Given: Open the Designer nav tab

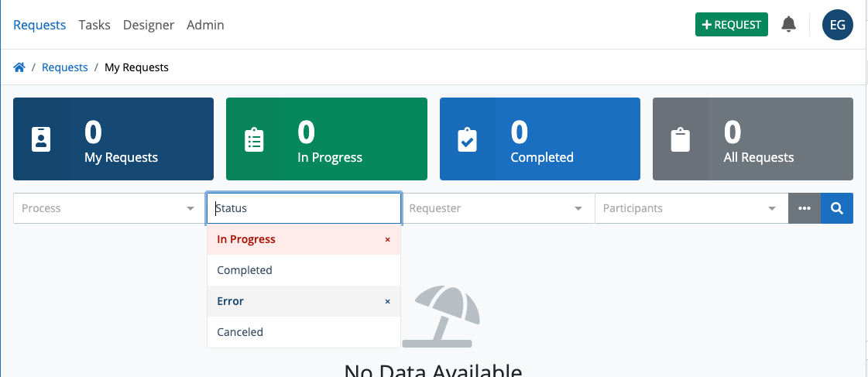Looking at the screenshot, I should pyautogui.click(x=149, y=25).
